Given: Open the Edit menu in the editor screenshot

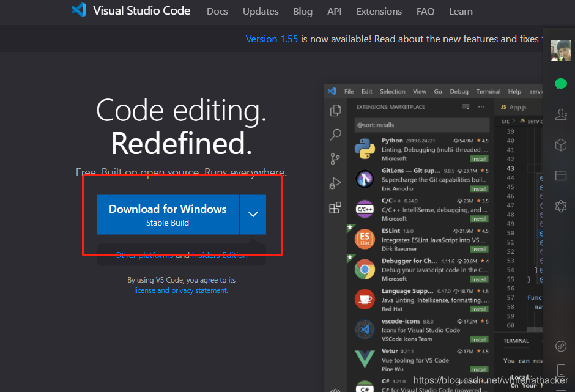Looking at the screenshot, I should 366,91.
